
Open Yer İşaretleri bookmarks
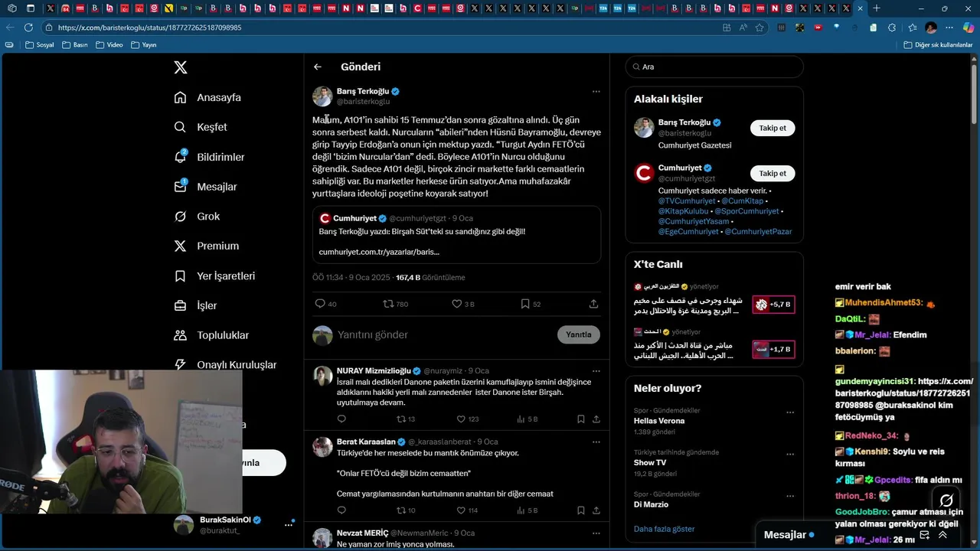(x=214, y=275)
